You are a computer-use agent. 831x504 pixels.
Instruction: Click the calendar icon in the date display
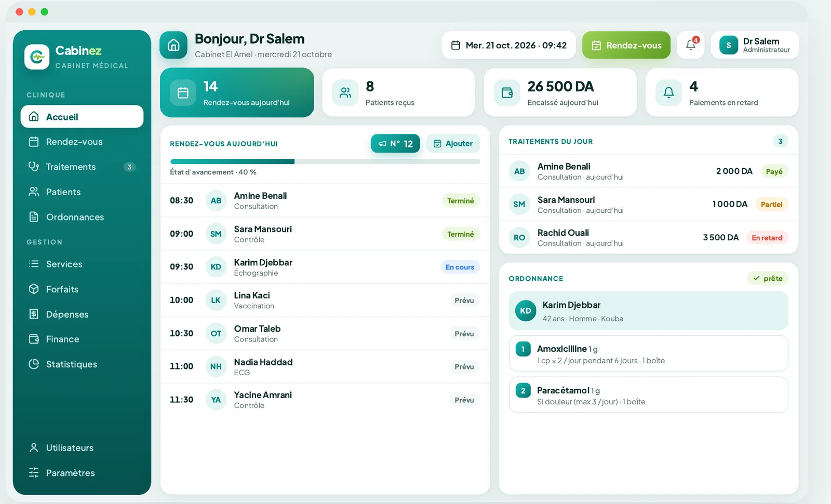(x=455, y=45)
